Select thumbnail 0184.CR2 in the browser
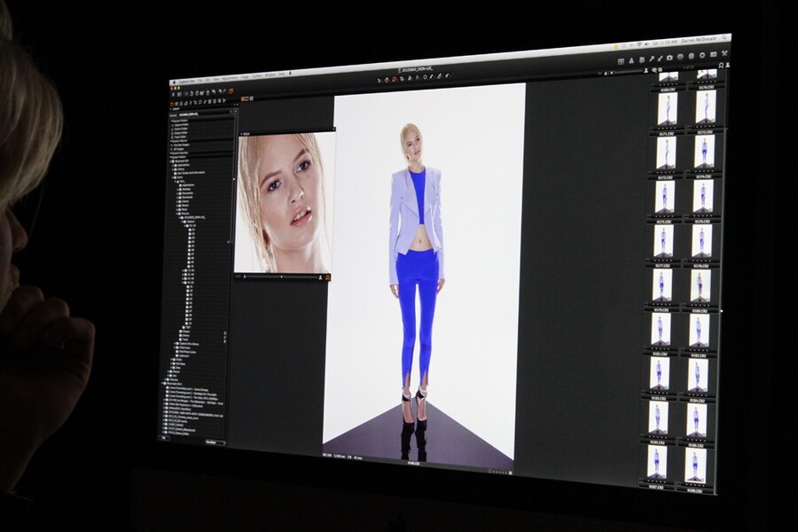Viewport: 798px width, 532px height. click(x=697, y=375)
